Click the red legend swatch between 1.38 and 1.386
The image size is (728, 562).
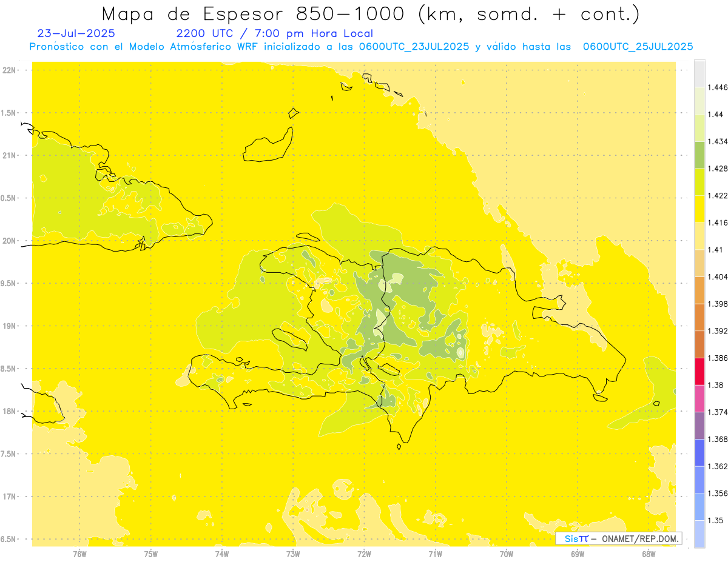tap(699, 371)
